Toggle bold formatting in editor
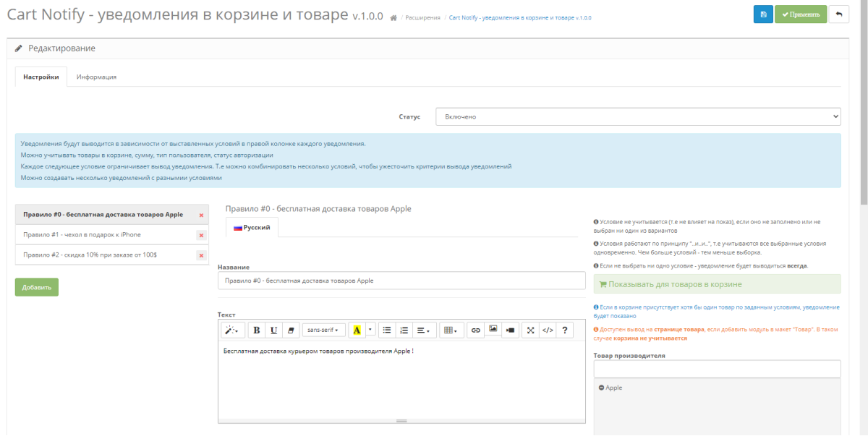 [x=257, y=330]
